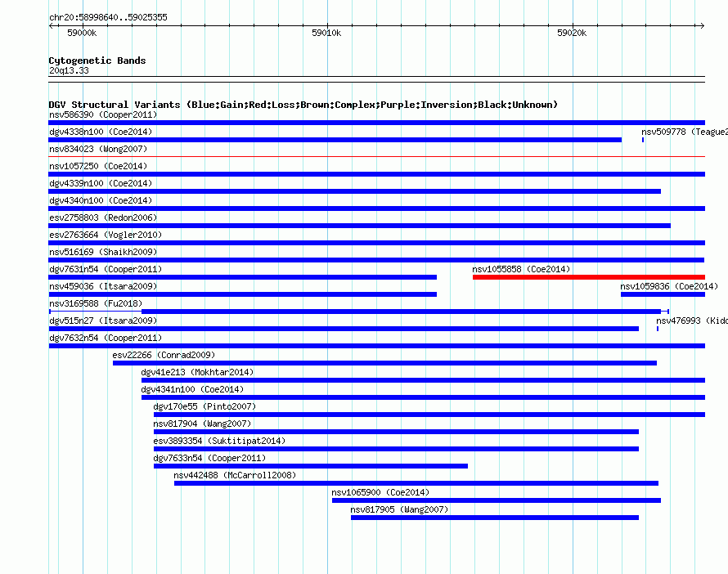
Task: Click the blue bar under dgv170e55
Action: click(429, 415)
